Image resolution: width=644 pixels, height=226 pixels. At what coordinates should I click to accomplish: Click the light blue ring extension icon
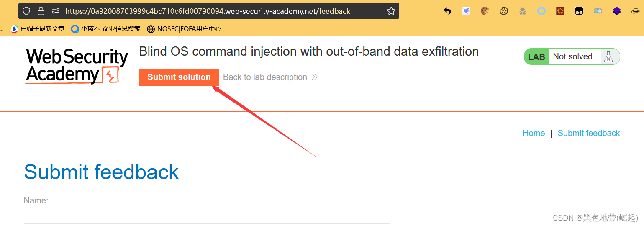(x=541, y=11)
